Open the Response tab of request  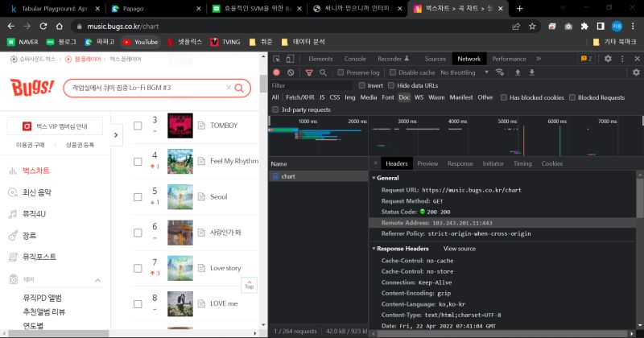tap(460, 163)
